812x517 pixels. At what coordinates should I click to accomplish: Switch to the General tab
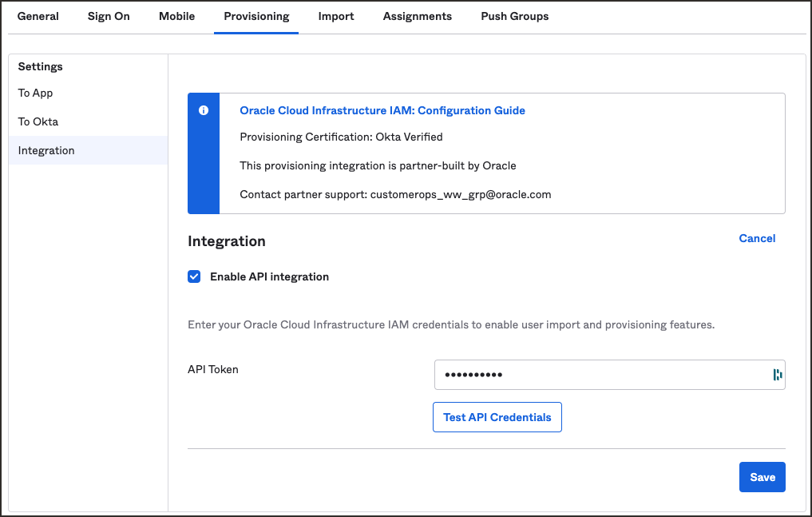click(x=38, y=16)
